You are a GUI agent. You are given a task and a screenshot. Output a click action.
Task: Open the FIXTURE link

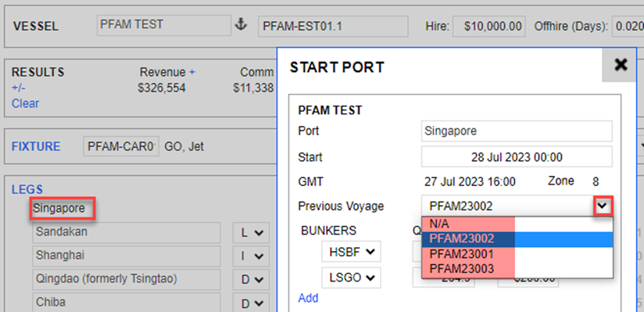[x=36, y=146]
